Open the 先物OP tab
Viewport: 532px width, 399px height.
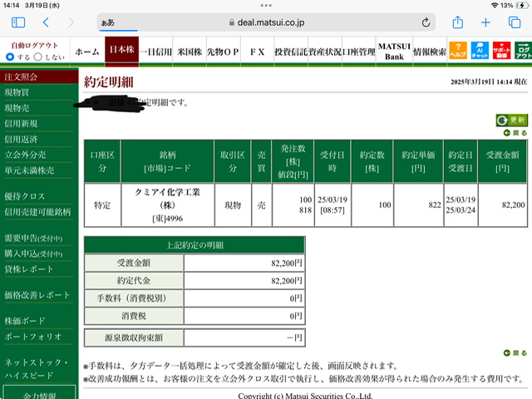point(224,52)
